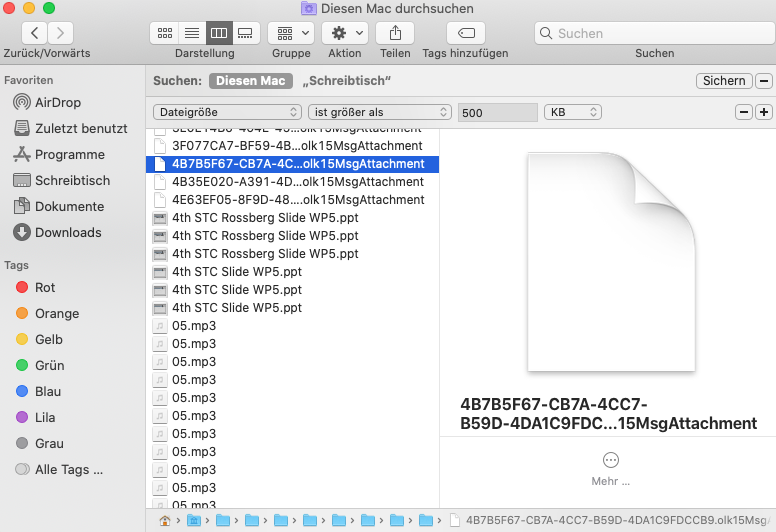
Task: Open the Gruppe grouping dropdown
Action: coord(291,33)
